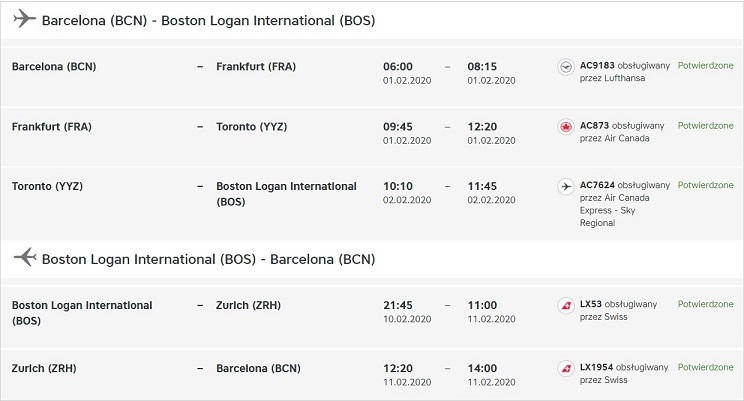The height and width of the screenshot is (401, 744).
Task: Click the Swiss logo next to LX53
Action: [x=566, y=306]
